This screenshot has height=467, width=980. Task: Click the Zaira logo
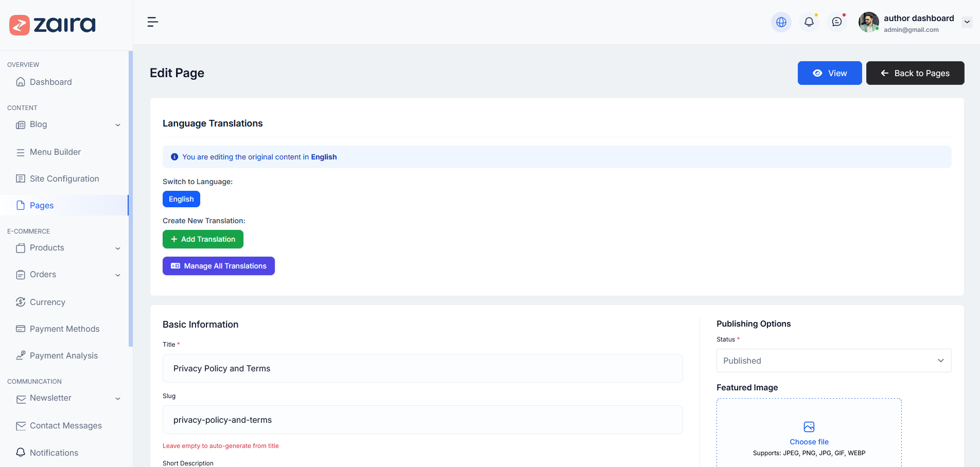pyautogui.click(x=52, y=25)
